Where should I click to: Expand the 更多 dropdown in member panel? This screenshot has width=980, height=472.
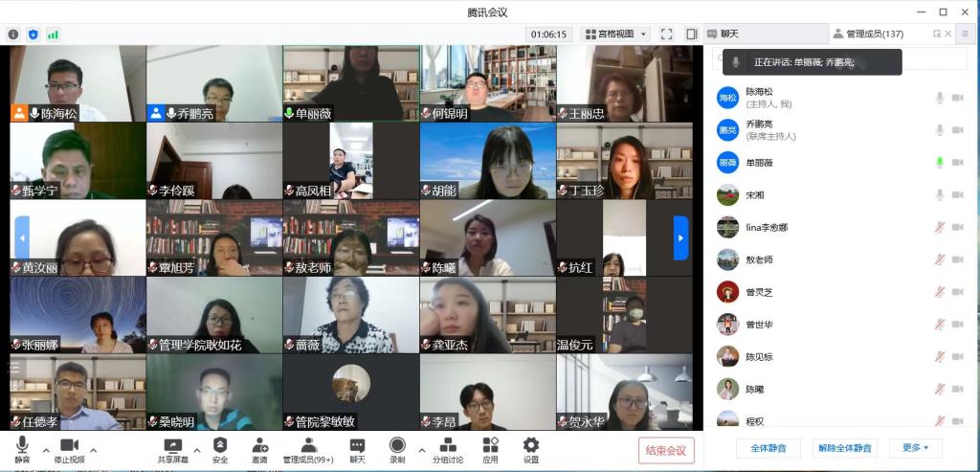pos(915,448)
